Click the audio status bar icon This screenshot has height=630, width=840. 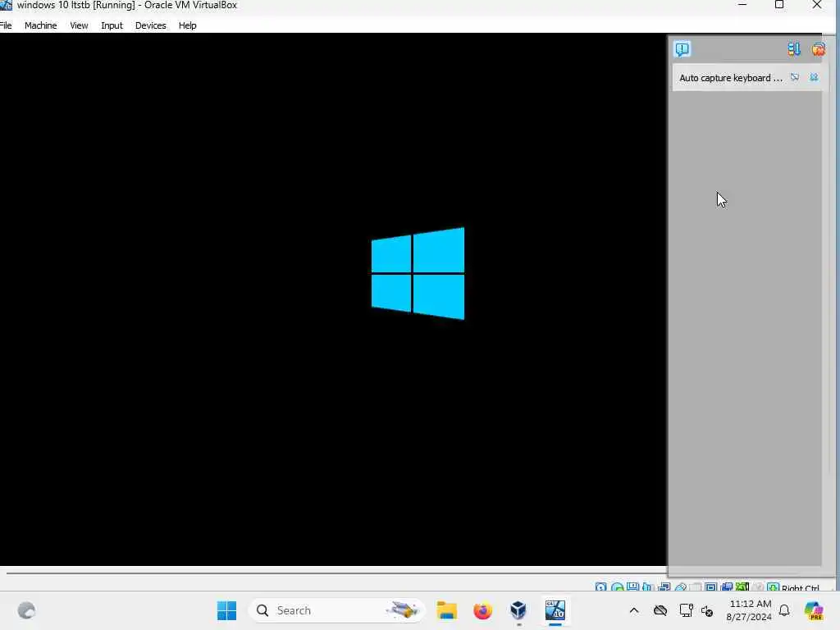(648, 587)
